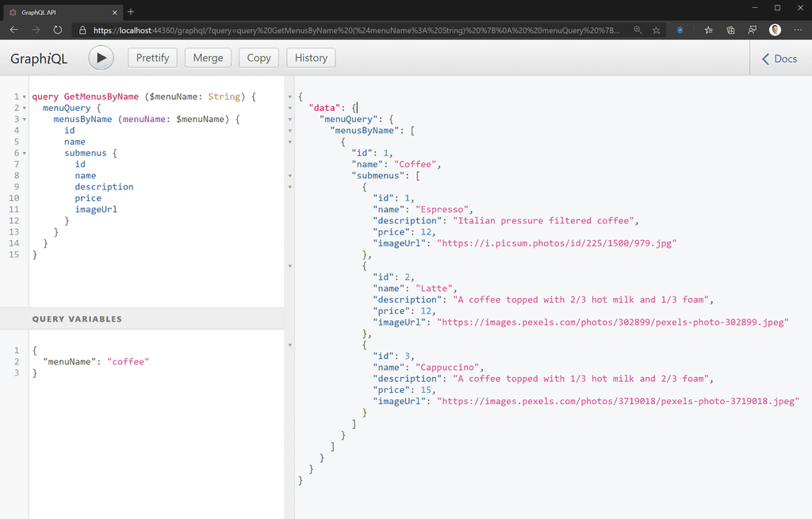Click the lock icon to view site security

82,29
